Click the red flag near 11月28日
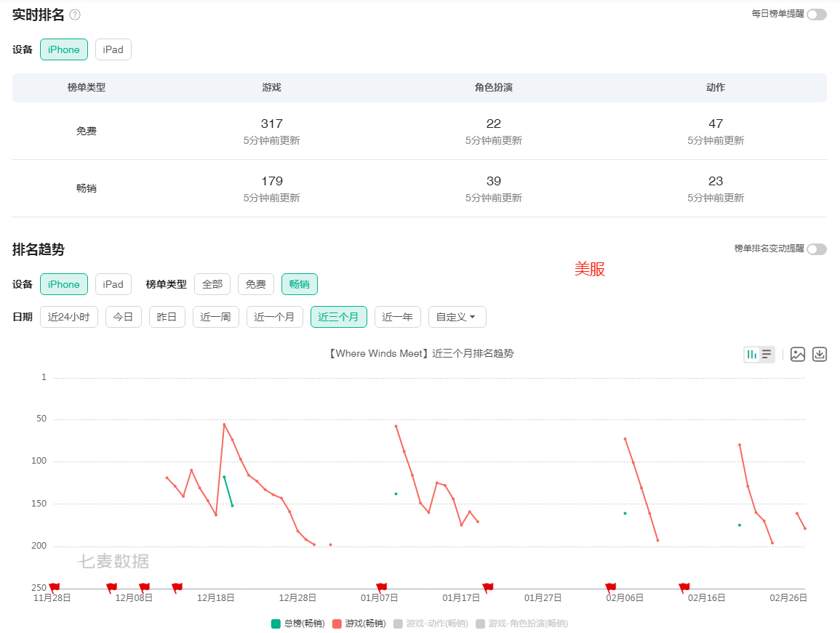This screenshot has height=633, width=840. (55, 587)
